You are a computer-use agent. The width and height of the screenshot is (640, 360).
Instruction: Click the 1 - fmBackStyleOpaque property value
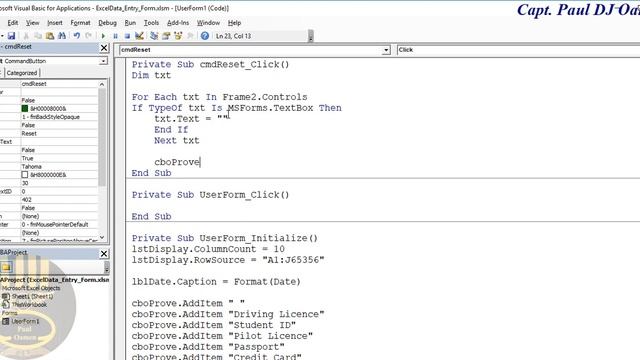[x=59, y=117]
